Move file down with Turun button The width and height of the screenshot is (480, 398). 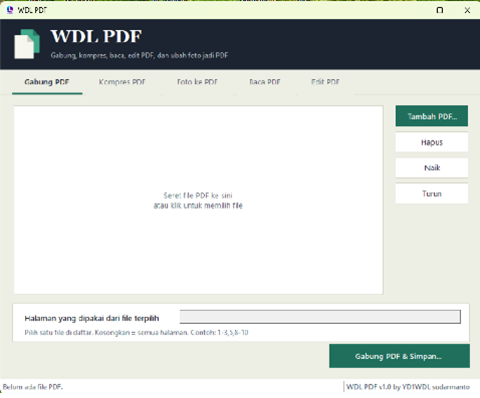(x=432, y=194)
